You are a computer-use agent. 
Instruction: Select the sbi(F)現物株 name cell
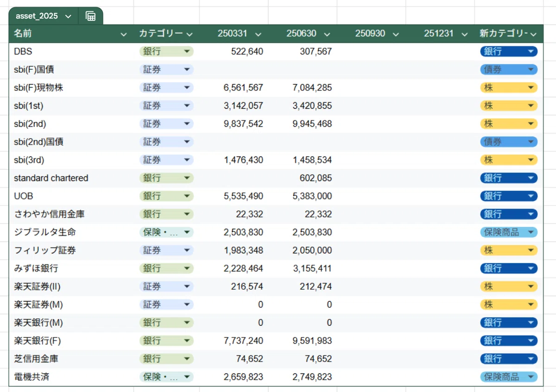pos(71,87)
